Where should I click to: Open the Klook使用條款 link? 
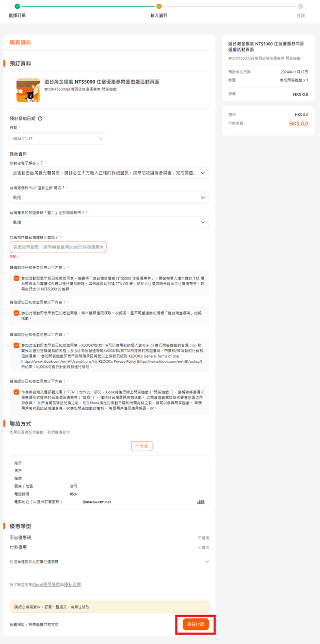tap(47, 585)
